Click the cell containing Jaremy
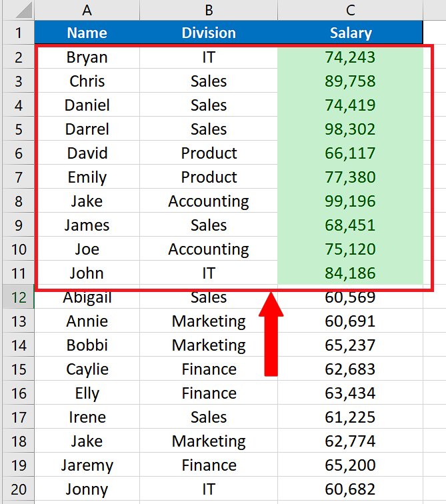The width and height of the screenshot is (446, 504). (87, 465)
